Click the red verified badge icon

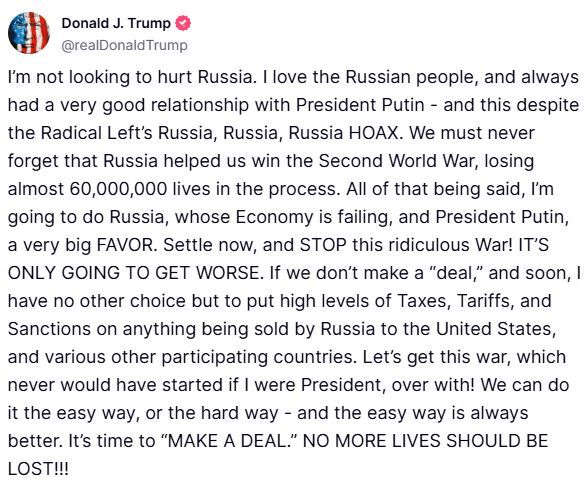tap(183, 23)
